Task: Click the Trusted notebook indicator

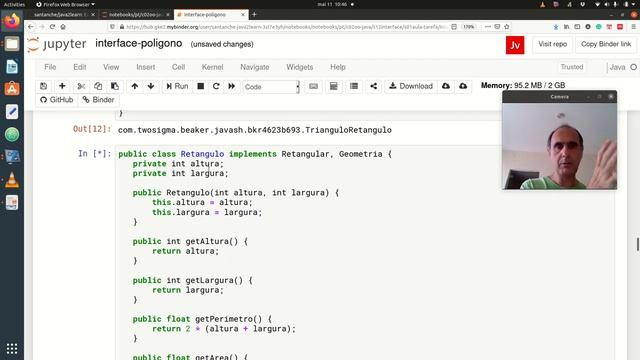Action: tap(572, 67)
